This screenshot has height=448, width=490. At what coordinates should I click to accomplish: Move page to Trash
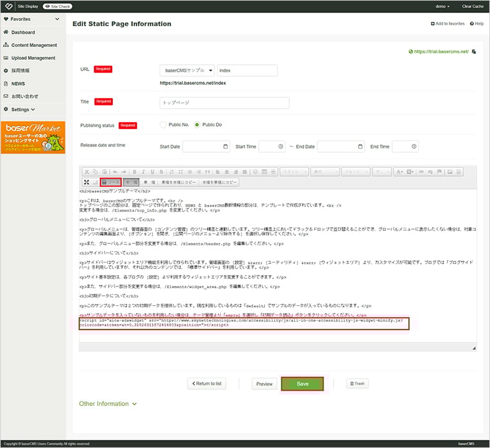pyautogui.click(x=357, y=384)
